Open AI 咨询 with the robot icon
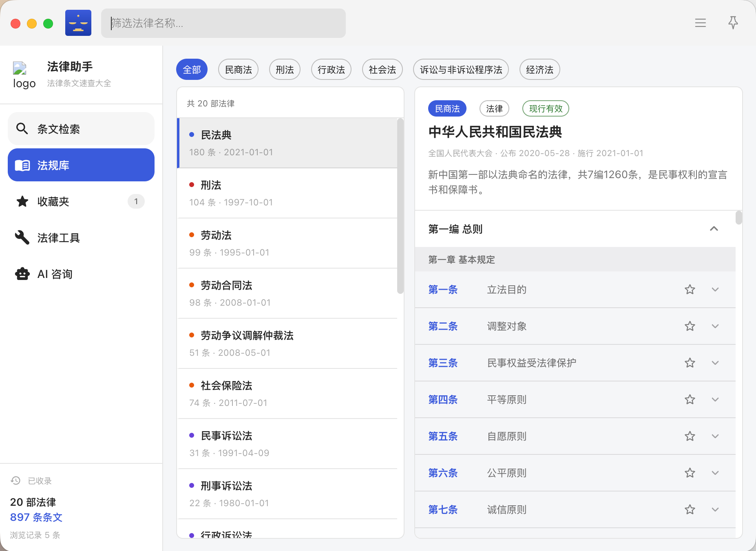 click(81, 274)
